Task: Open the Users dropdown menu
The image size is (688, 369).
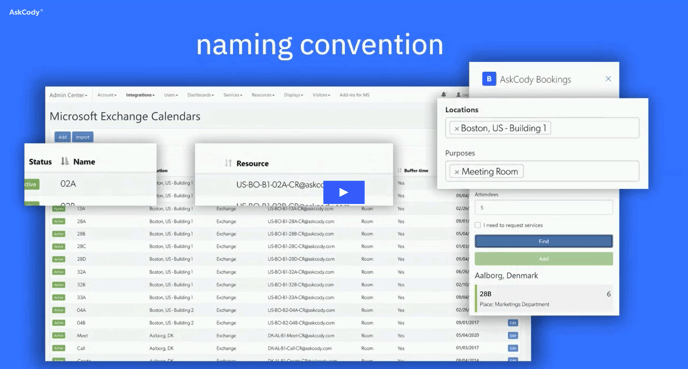Action: 171,95
